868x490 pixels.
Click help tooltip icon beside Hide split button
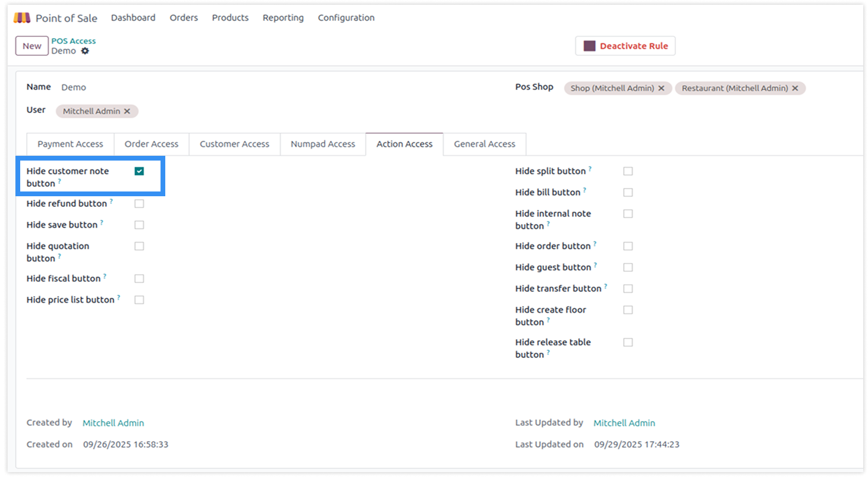(x=590, y=169)
